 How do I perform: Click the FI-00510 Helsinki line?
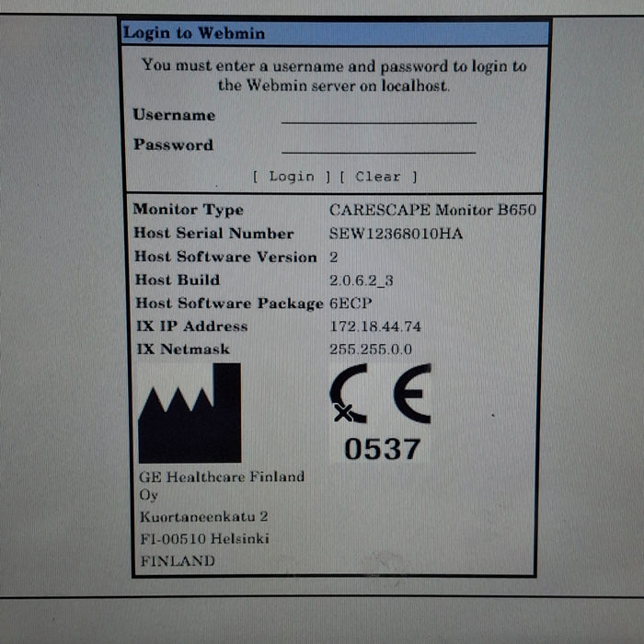pyautogui.click(x=204, y=538)
